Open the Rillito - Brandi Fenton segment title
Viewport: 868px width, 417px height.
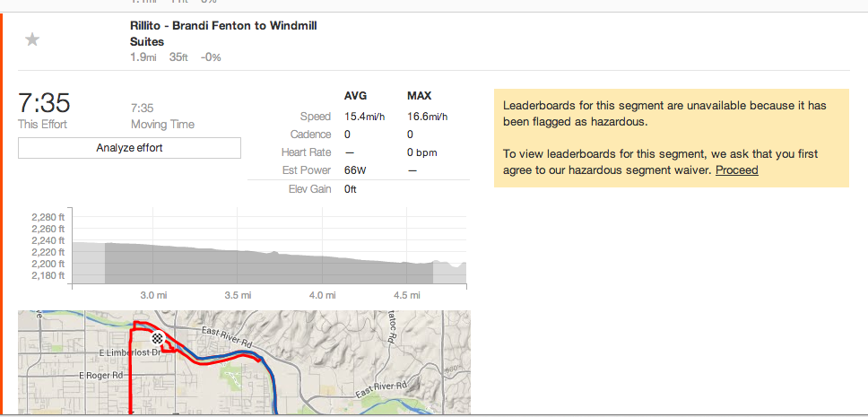coord(223,33)
